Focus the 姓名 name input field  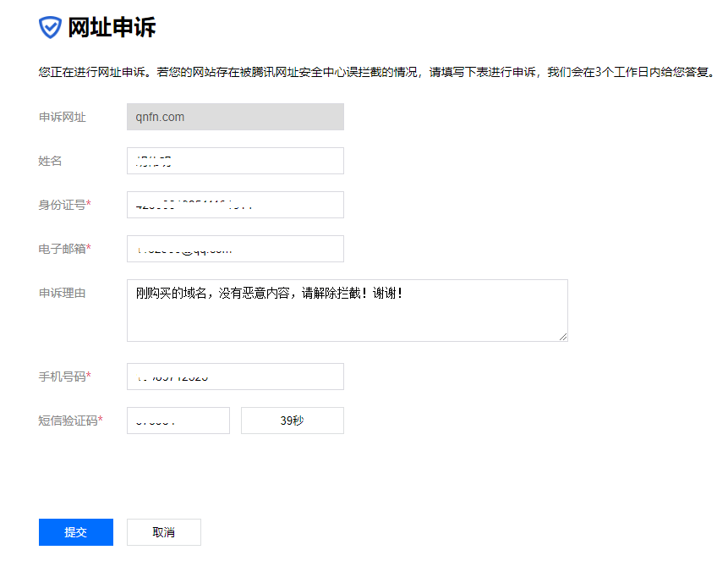235,161
